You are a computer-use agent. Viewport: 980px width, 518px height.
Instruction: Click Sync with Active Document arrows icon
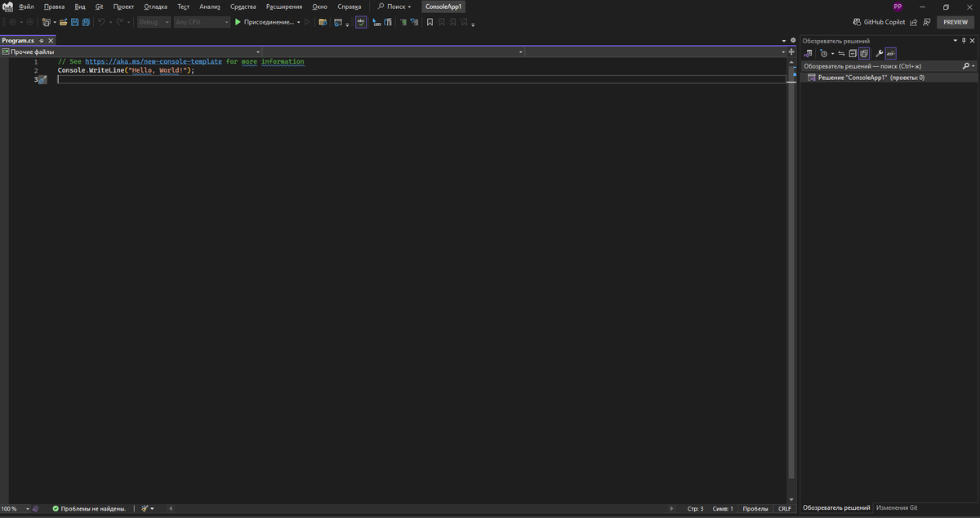click(841, 54)
